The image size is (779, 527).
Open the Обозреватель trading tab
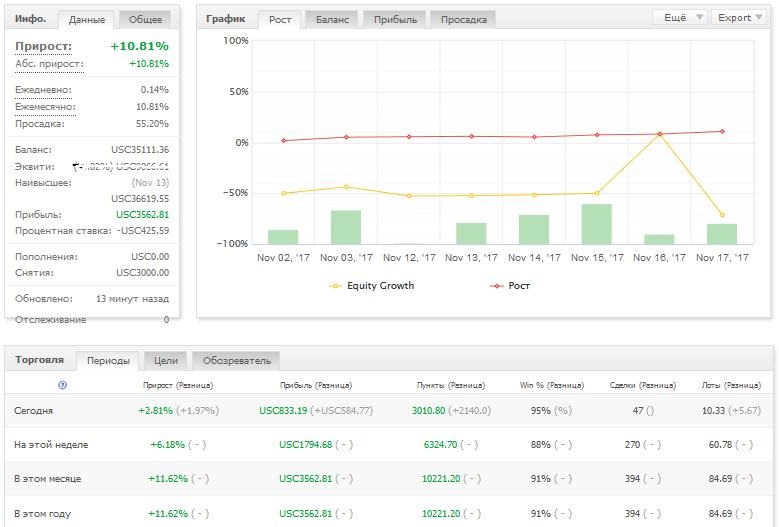[x=236, y=361]
